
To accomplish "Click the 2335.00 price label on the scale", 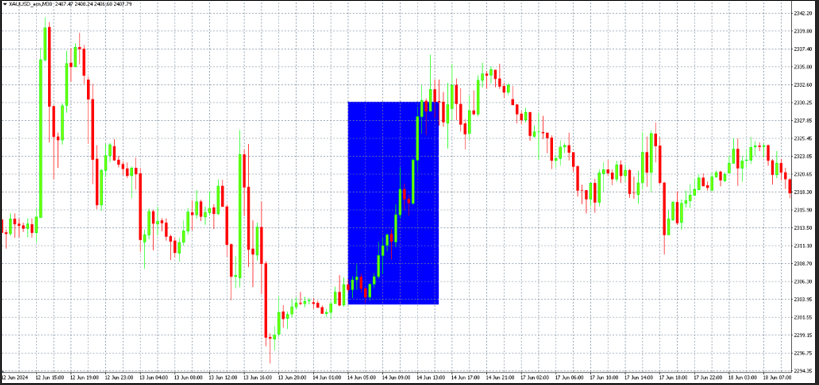I will (803, 67).
